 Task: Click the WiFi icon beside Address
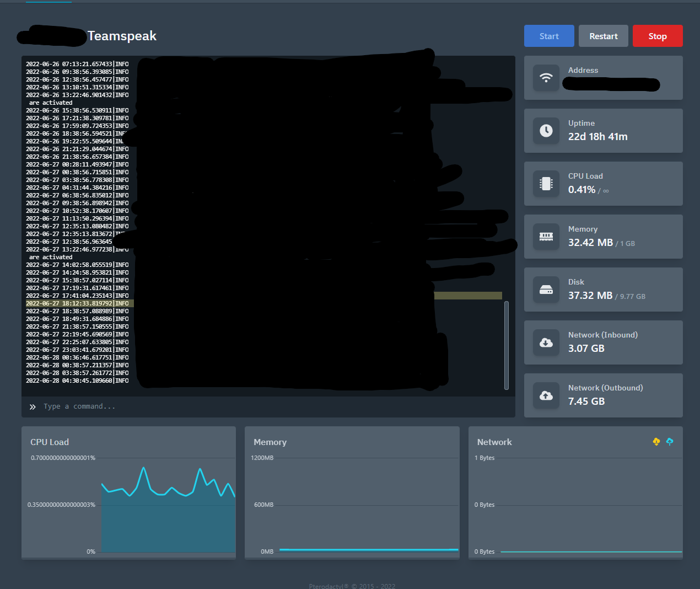[x=546, y=78]
